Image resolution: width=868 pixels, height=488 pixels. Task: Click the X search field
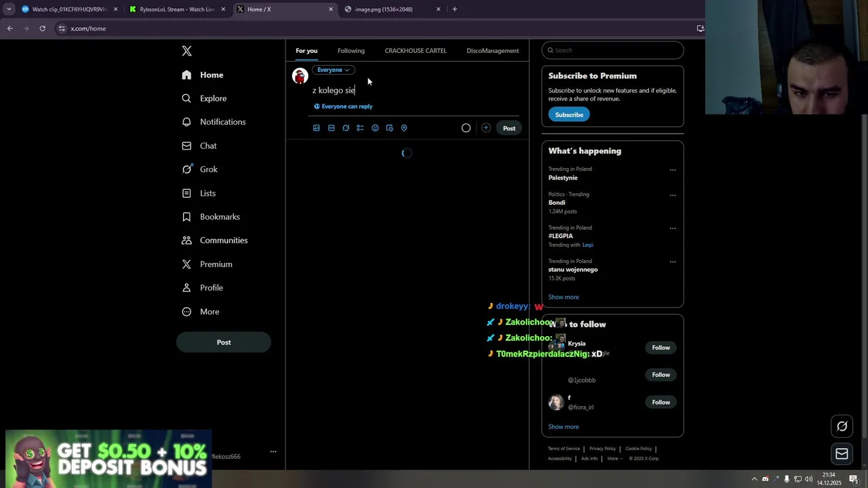pos(612,50)
